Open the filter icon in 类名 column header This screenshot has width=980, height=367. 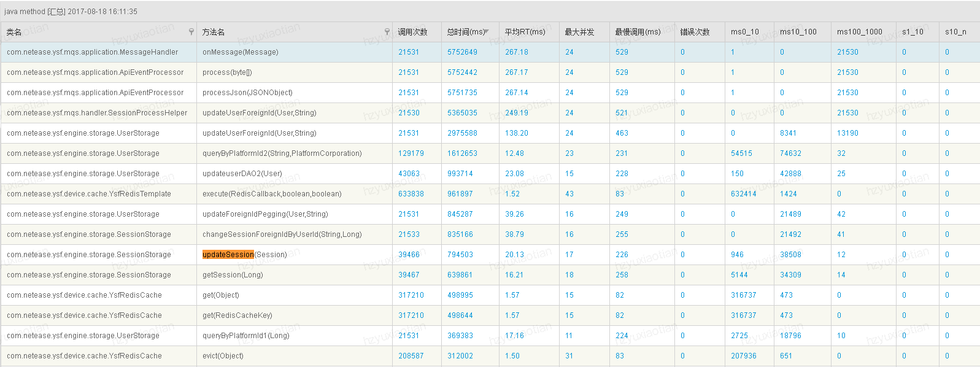click(191, 32)
